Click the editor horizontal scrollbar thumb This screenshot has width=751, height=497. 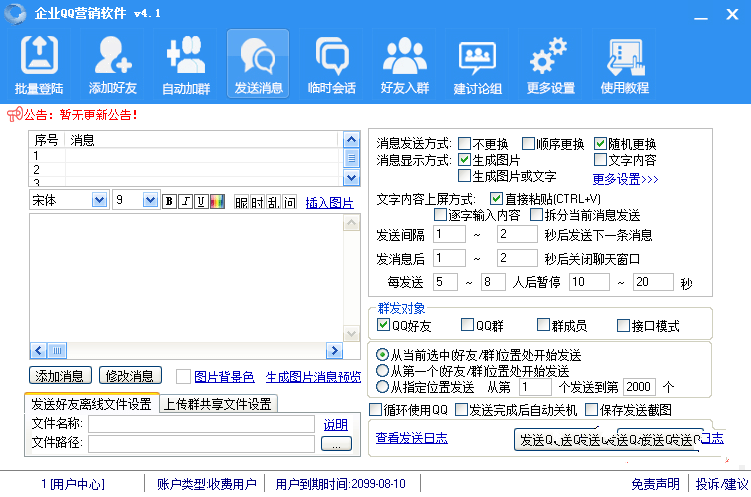click(57, 350)
